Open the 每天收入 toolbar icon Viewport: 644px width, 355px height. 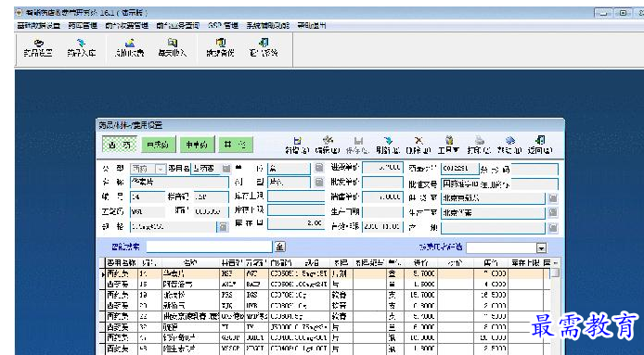[x=173, y=48]
